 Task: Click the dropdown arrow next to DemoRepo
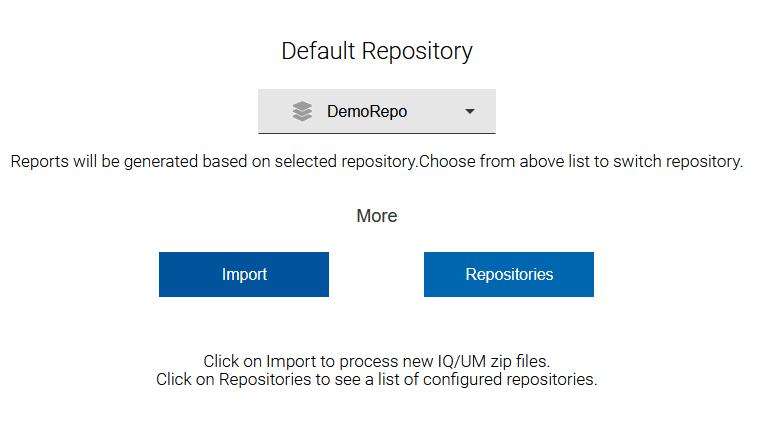[x=470, y=112]
